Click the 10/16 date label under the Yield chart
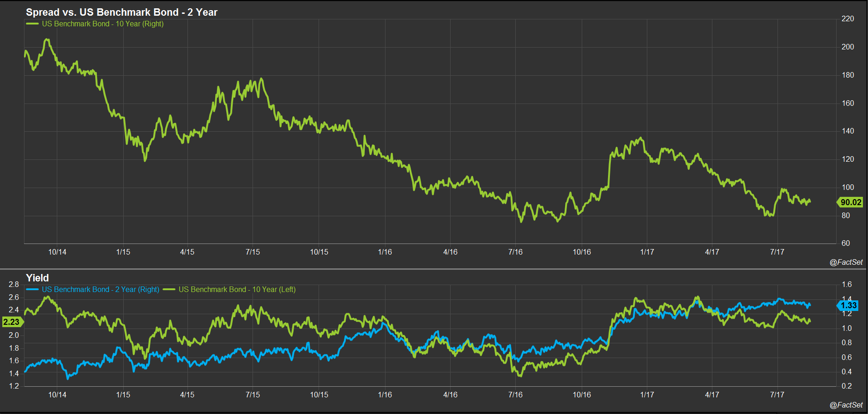Image resolution: width=868 pixels, height=414 pixels. [582, 395]
